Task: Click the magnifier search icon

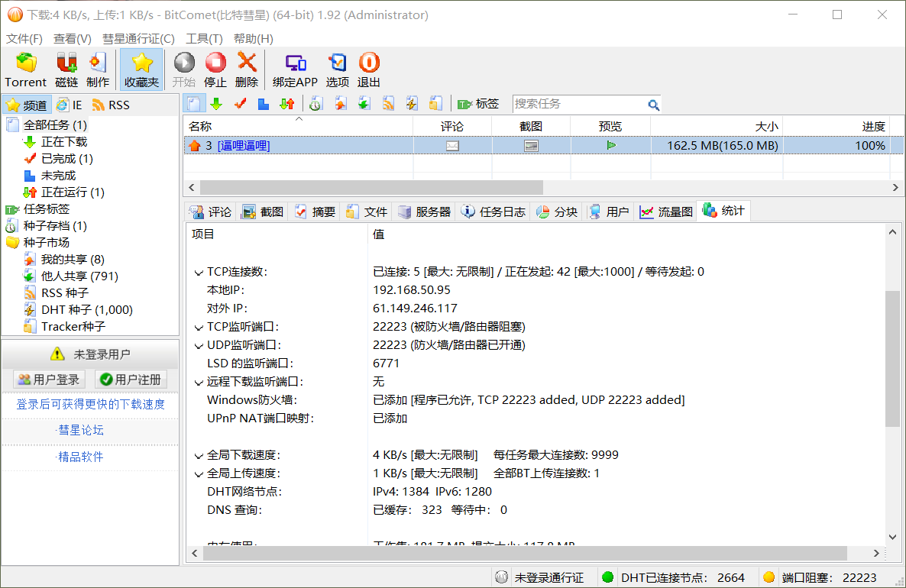Action: coord(653,105)
